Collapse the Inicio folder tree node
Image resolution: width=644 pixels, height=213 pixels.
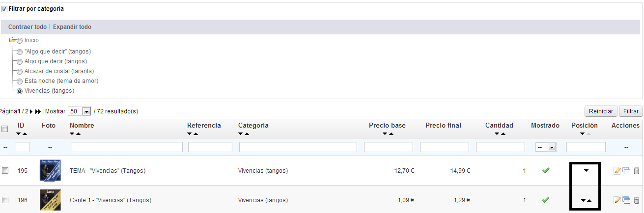click(x=13, y=40)
